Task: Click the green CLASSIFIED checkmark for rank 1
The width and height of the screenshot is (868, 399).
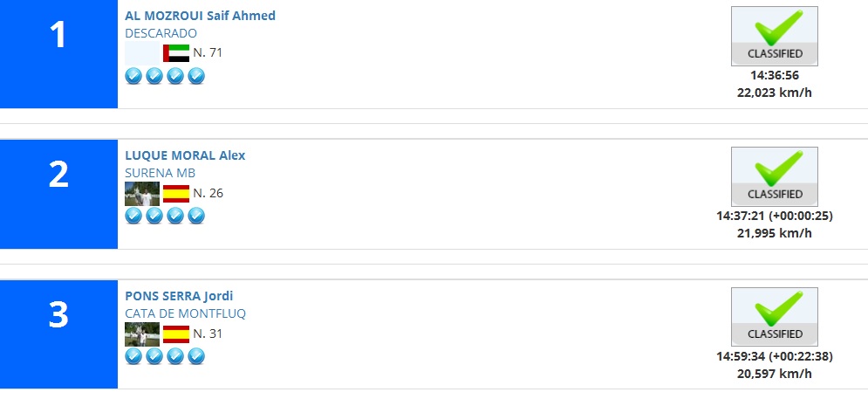Action: 775,36
